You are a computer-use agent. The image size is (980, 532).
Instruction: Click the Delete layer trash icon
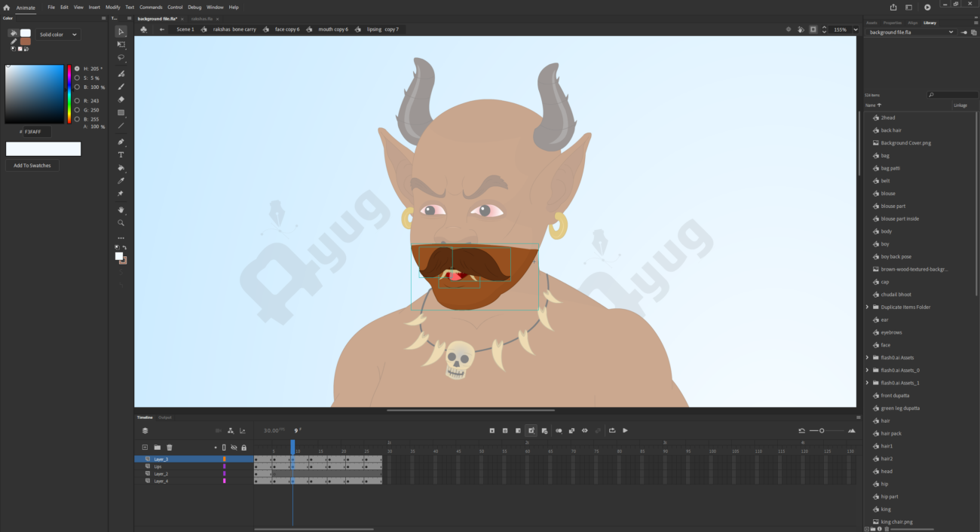170,448
